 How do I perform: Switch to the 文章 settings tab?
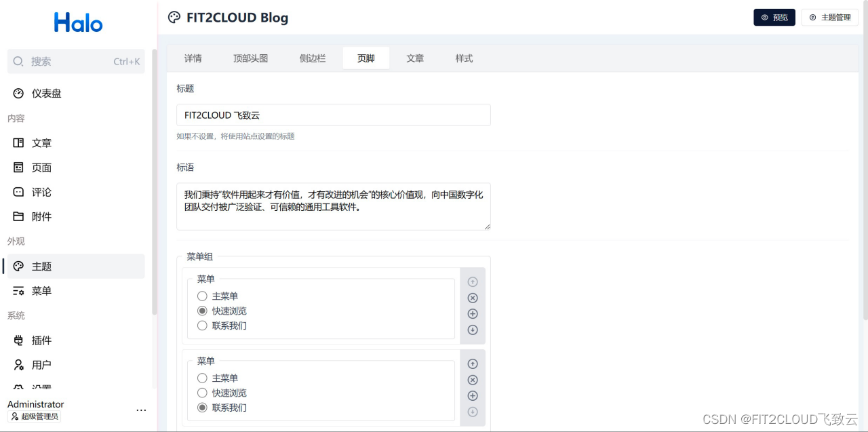coord(415,58)
